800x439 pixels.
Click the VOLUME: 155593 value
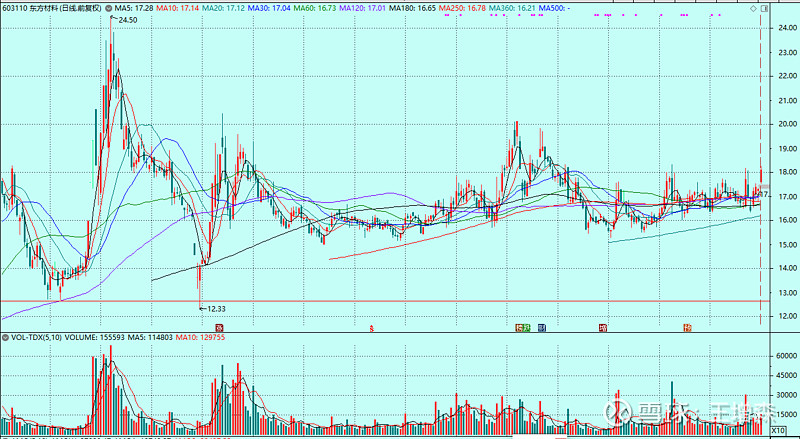point(96,337)
